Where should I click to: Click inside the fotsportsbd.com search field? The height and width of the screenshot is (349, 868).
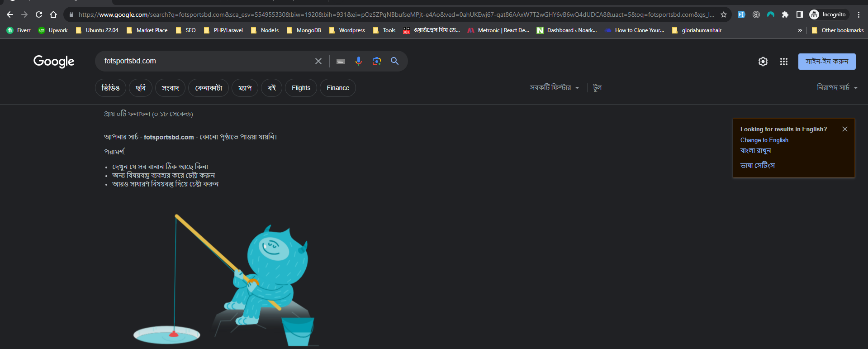tap(204, 61)
